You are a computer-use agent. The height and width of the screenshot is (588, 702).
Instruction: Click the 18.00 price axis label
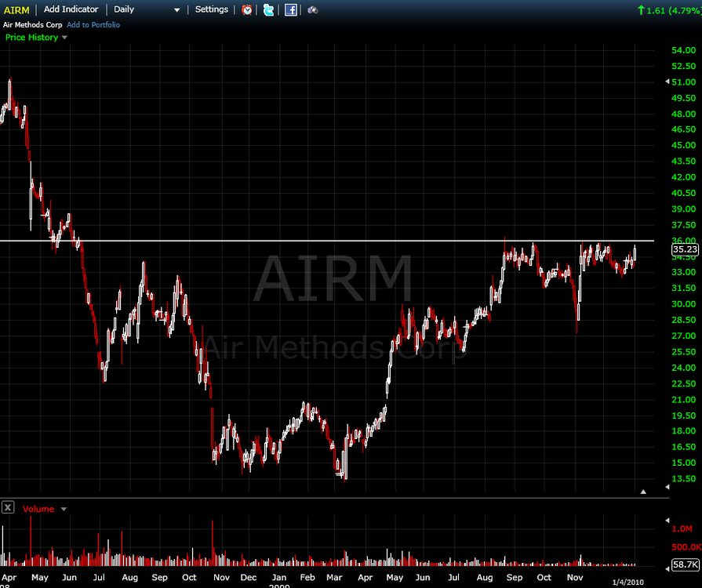[684, 430]
